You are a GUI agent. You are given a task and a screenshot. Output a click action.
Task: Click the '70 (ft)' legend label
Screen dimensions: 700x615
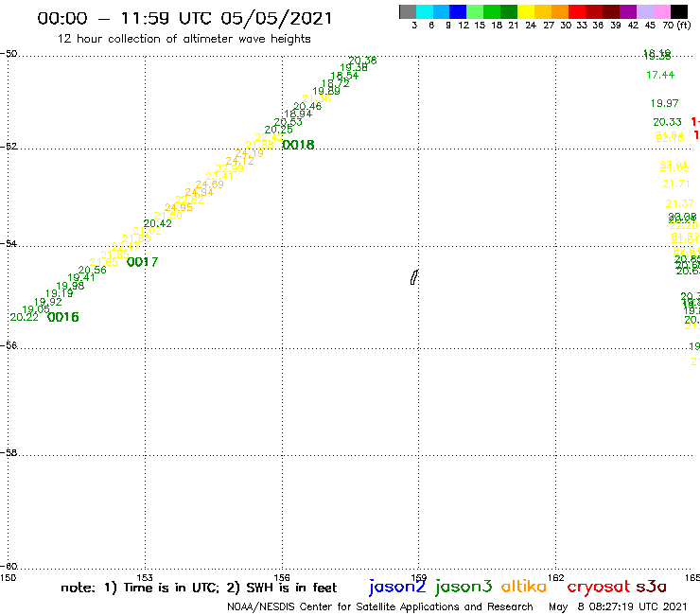tap(676, 26)
